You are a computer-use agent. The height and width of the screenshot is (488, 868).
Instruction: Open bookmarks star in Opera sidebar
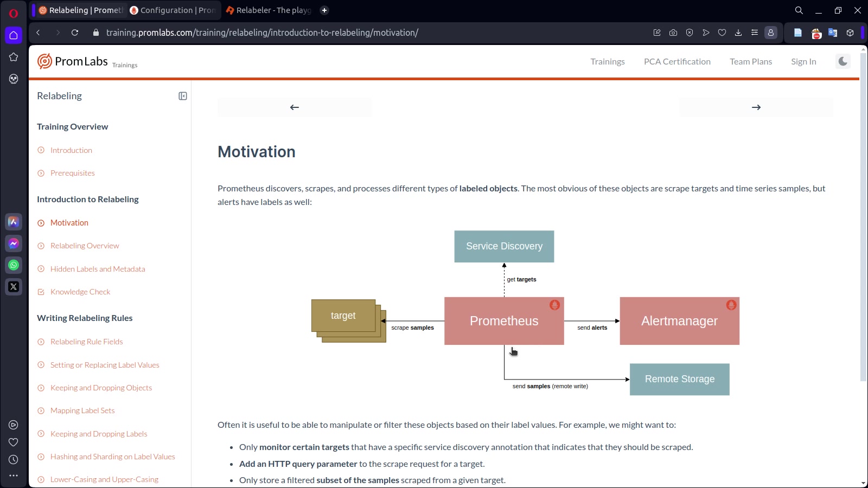[x=14, y=57]
